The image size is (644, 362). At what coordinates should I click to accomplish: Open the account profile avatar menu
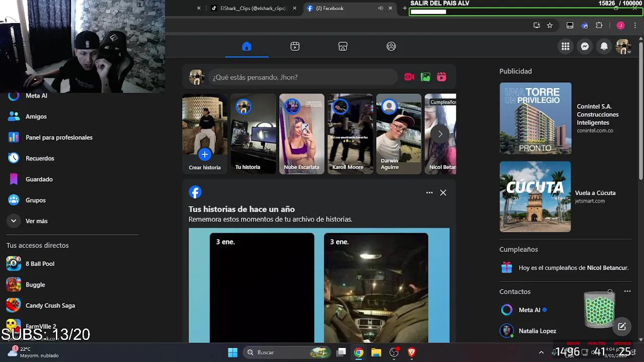pyautogui.click(x=623, y=46)
